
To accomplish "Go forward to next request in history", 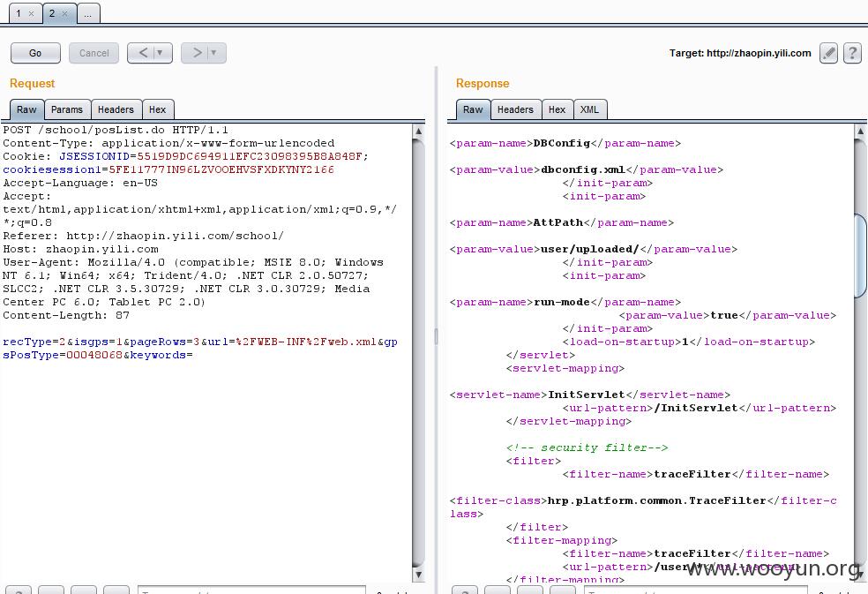I will click(197, 53).
